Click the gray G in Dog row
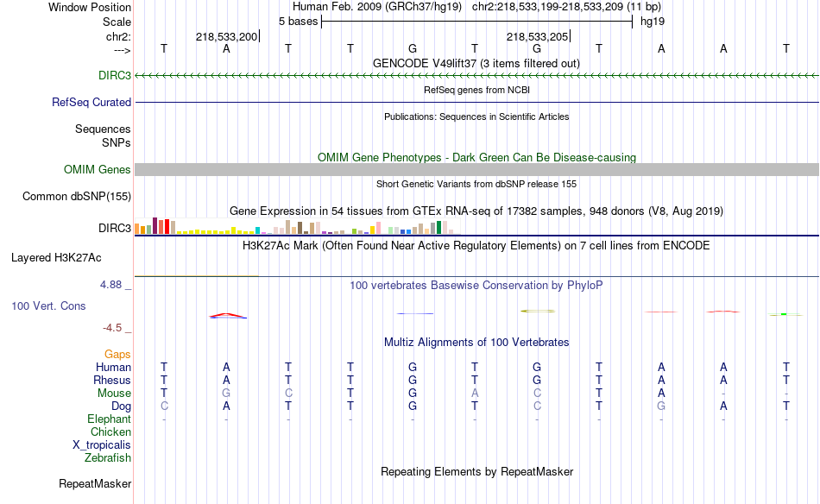 point(661,406)
